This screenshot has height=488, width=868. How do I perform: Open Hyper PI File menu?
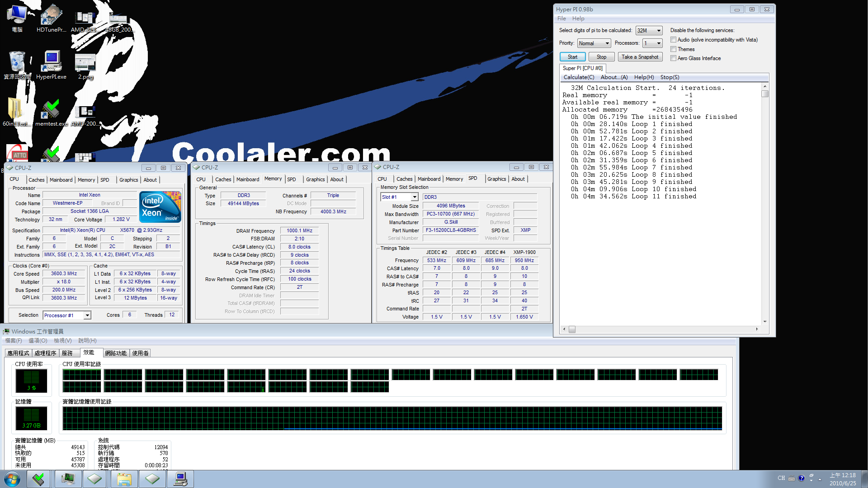(x=561, y=19)
